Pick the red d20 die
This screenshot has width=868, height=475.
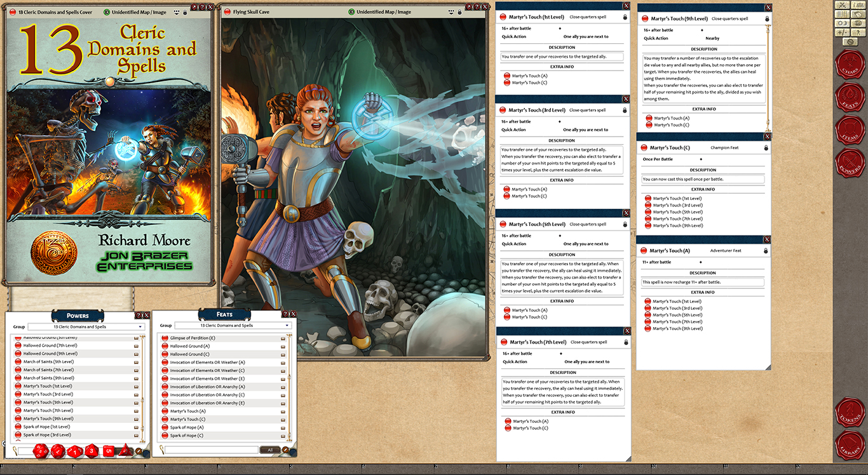(41, 451)
